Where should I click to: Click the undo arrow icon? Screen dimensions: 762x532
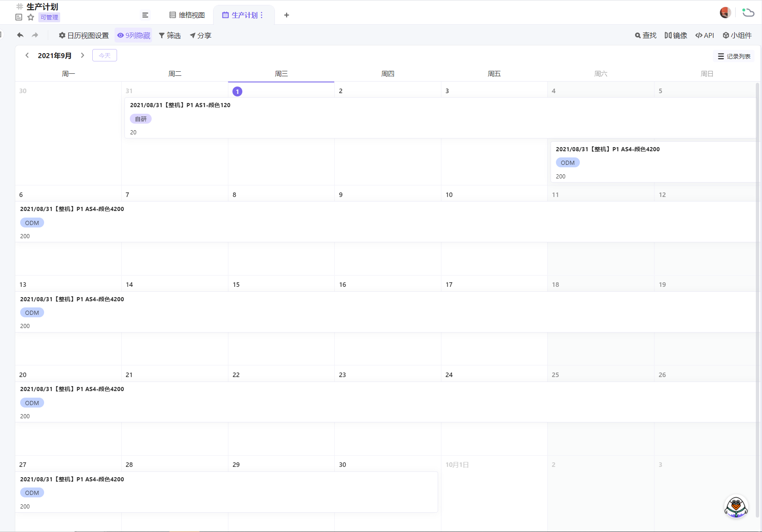(x=20, y=35)
